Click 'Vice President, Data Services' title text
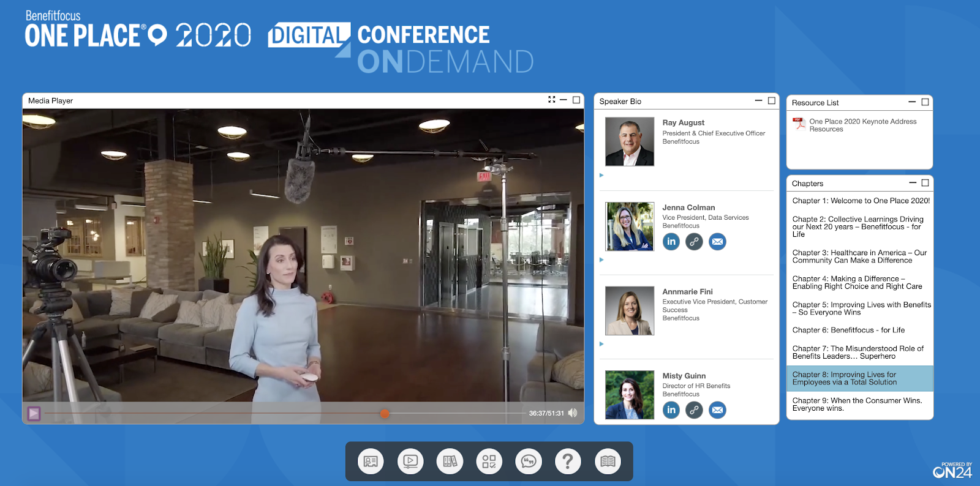 (706, 218)
